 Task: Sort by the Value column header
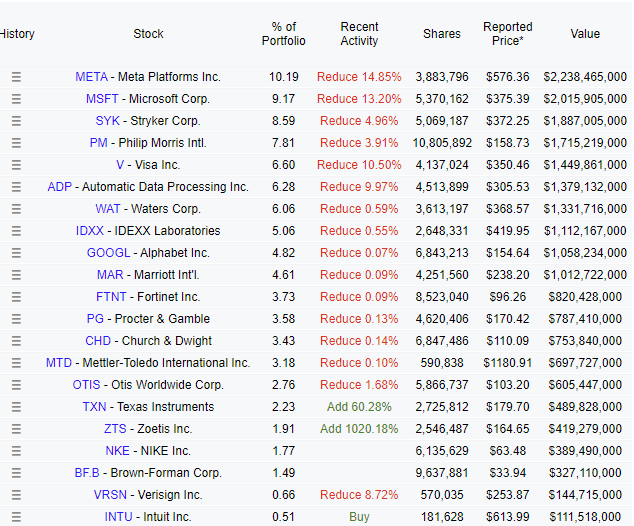[x=585, y=34]
